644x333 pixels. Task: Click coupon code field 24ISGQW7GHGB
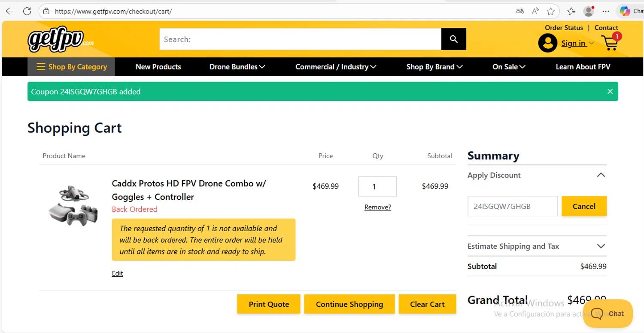513,206
